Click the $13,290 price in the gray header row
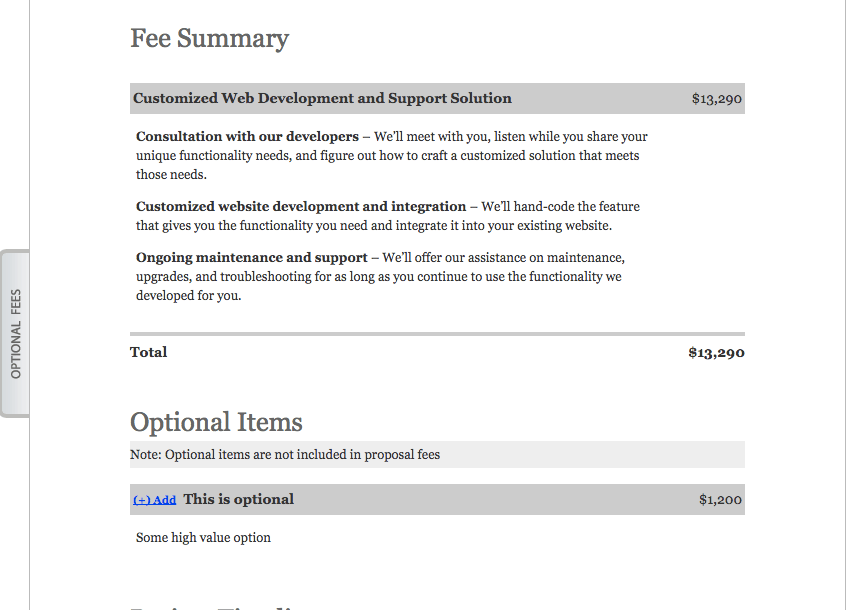 716,99
